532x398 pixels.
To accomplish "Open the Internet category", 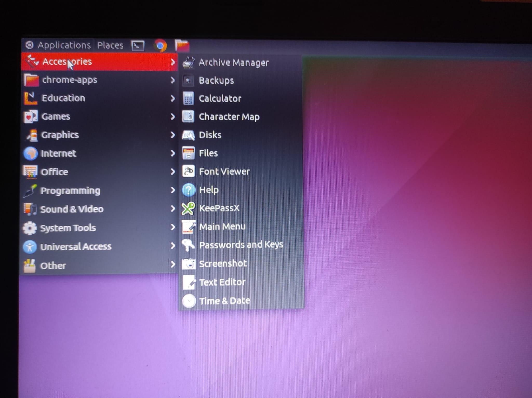I will 58,153.
